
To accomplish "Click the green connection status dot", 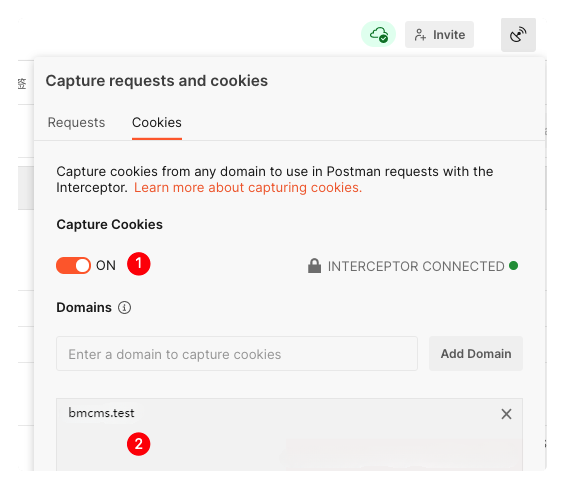I will tap(513, 266).
